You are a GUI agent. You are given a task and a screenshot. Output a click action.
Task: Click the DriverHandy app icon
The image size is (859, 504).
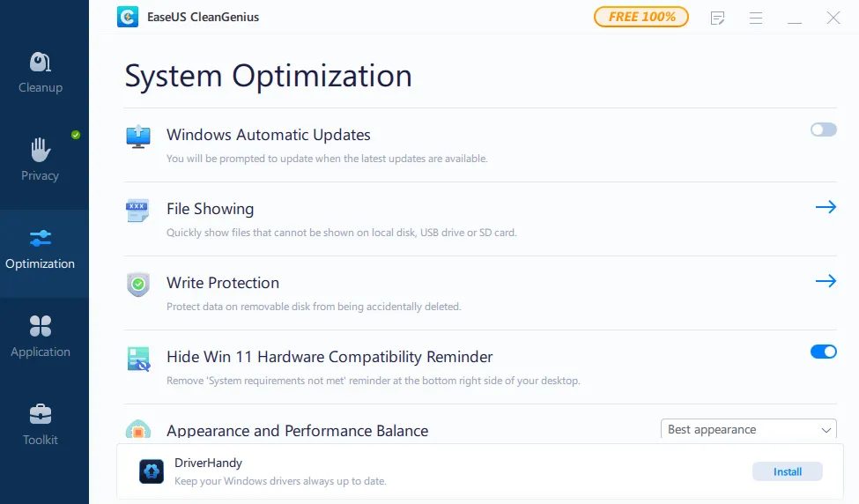(152, 471)
